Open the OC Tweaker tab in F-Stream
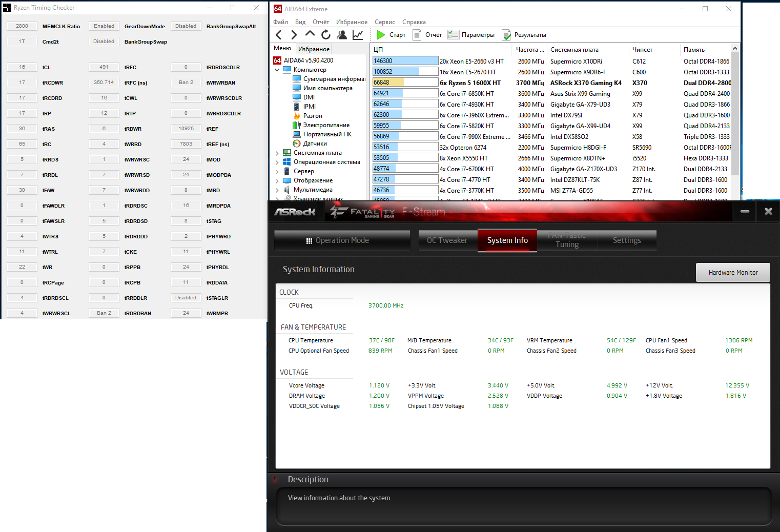780x532 pixels. click(447, 240)
